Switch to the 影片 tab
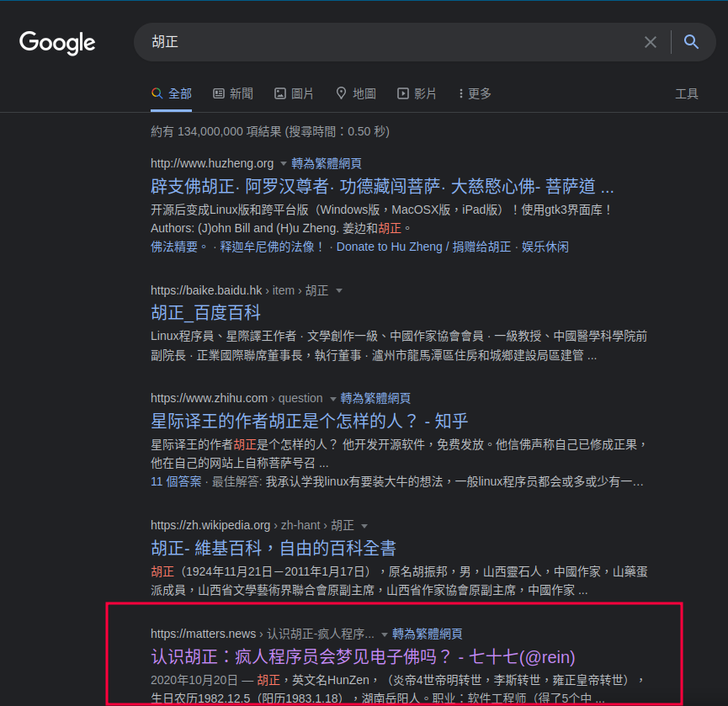The height and width of the screenshot is (706, 728). 417,93
